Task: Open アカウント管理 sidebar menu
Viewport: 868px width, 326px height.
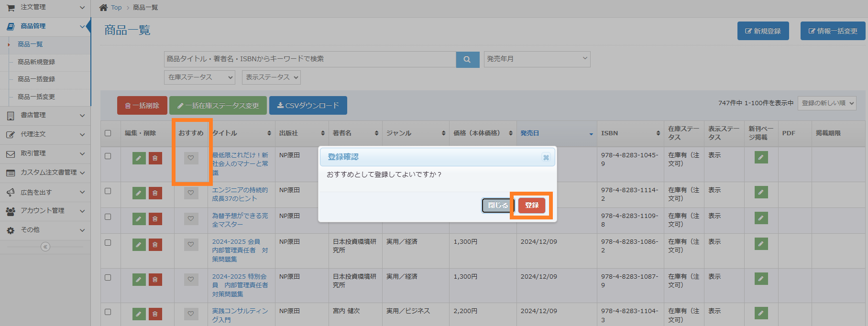Action: pyautogui.click(x=45, y=211)
